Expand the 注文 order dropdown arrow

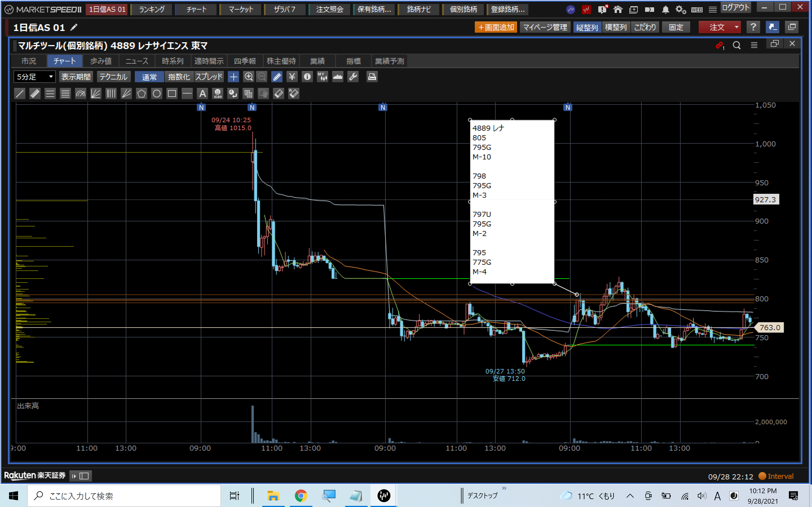click(736, 27)
